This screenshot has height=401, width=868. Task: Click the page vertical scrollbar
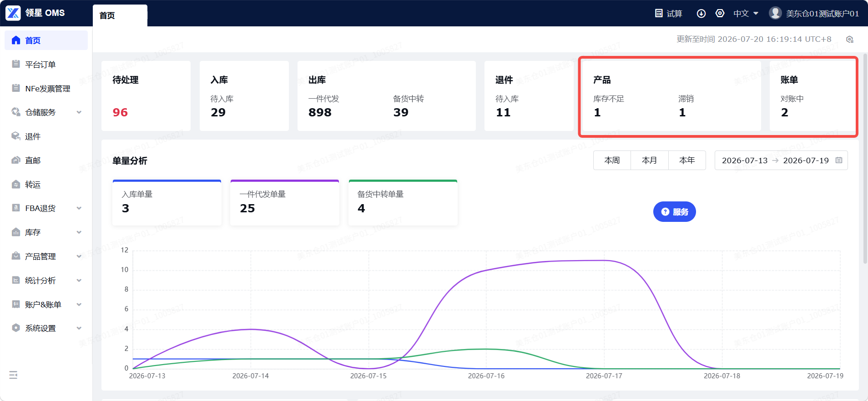[865, 159]
